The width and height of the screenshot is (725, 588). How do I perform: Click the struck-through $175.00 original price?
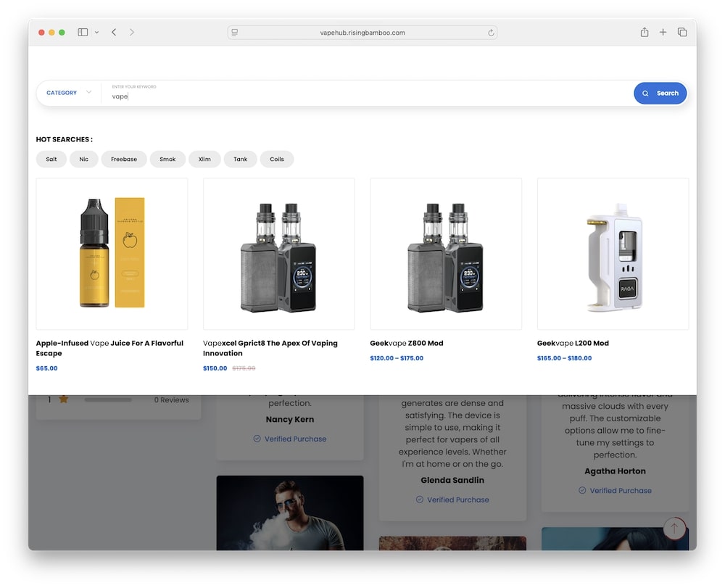click(x=244, y=368)
